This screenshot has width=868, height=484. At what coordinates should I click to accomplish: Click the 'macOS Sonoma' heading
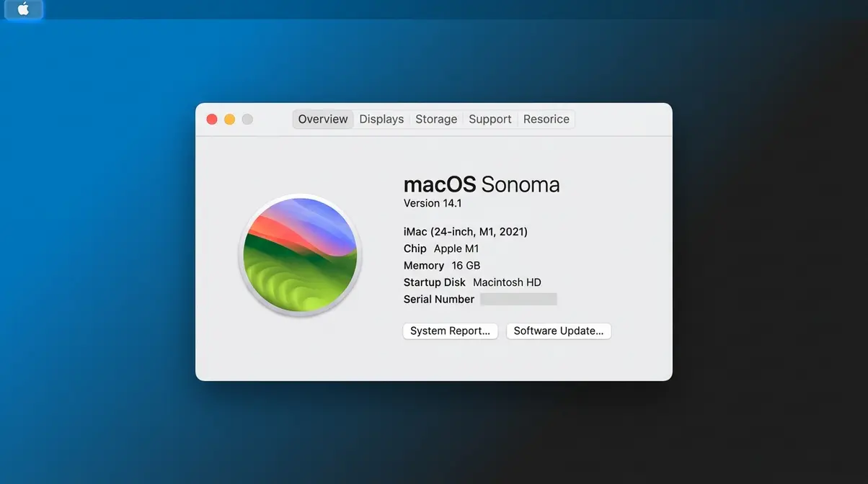coord(482,184)
